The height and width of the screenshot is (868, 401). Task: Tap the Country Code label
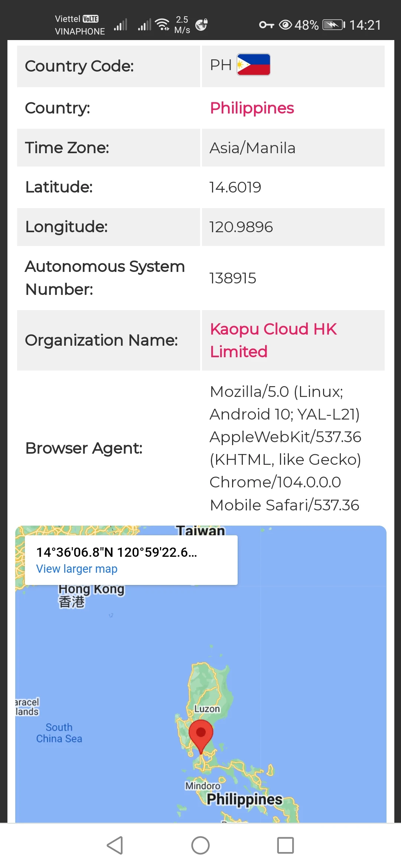(79, 66)
